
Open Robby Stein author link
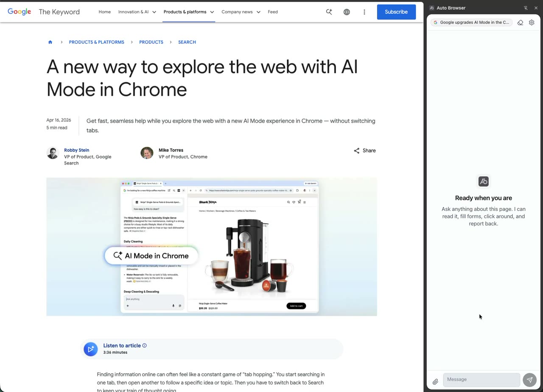(76, 150)
